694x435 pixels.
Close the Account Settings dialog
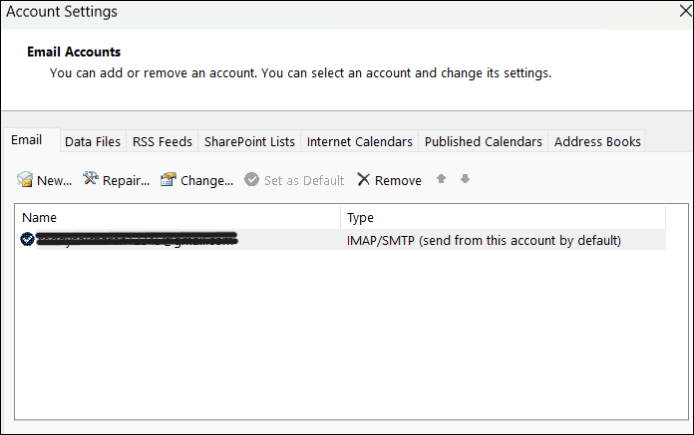[681, 13]
